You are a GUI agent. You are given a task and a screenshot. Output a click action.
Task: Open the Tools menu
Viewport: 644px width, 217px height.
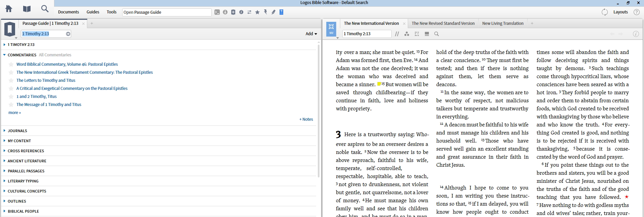[112, 12]
